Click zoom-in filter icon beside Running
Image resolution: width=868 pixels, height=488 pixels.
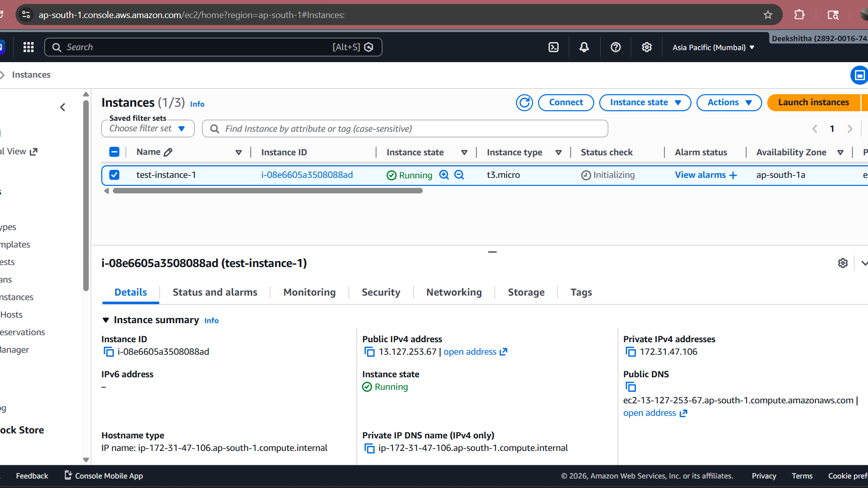coord(444,175)
